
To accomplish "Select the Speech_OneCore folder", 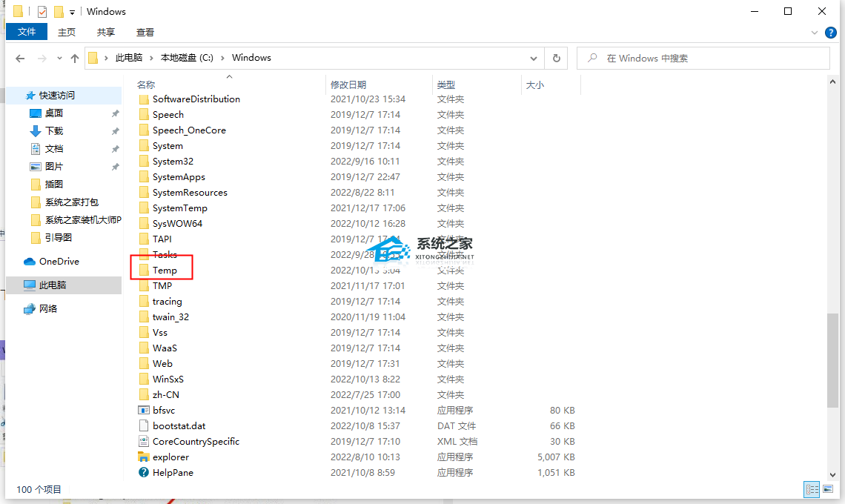I will 189,130.
